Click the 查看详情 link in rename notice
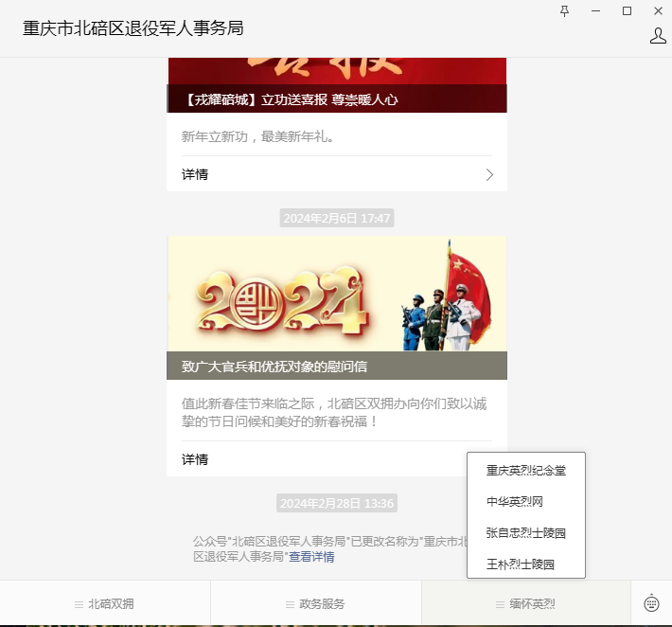 click(311, 557)
